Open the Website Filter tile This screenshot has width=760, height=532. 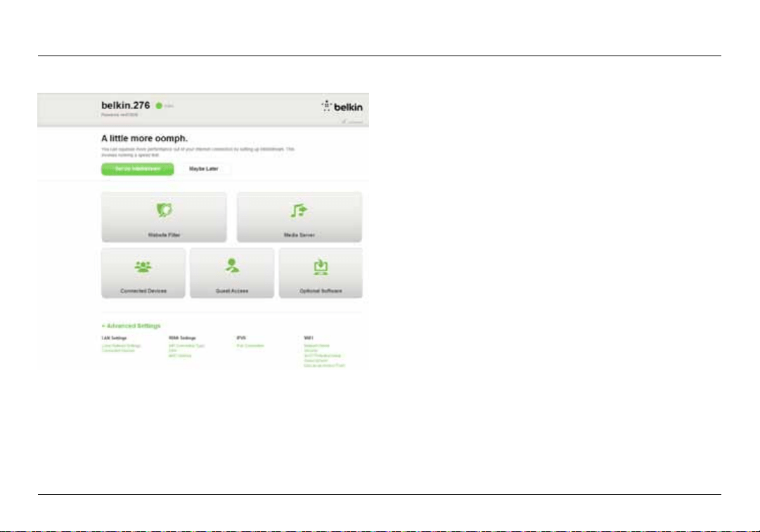pos(164,217)
